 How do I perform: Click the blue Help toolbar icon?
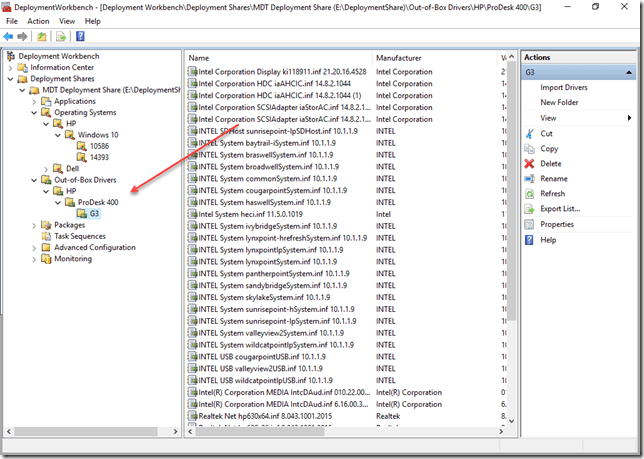pyautogui.click(x=80, y=36)
